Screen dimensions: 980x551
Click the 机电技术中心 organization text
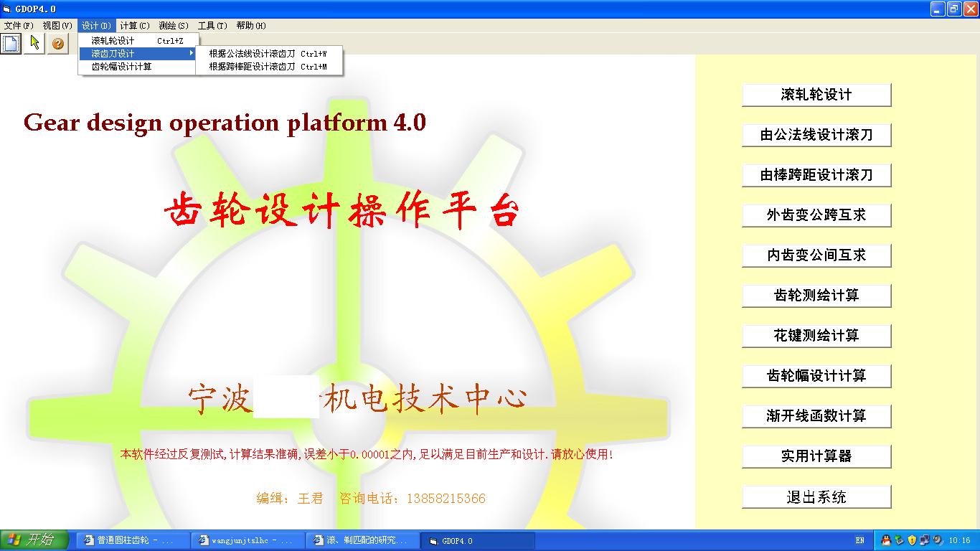[425, 400]
